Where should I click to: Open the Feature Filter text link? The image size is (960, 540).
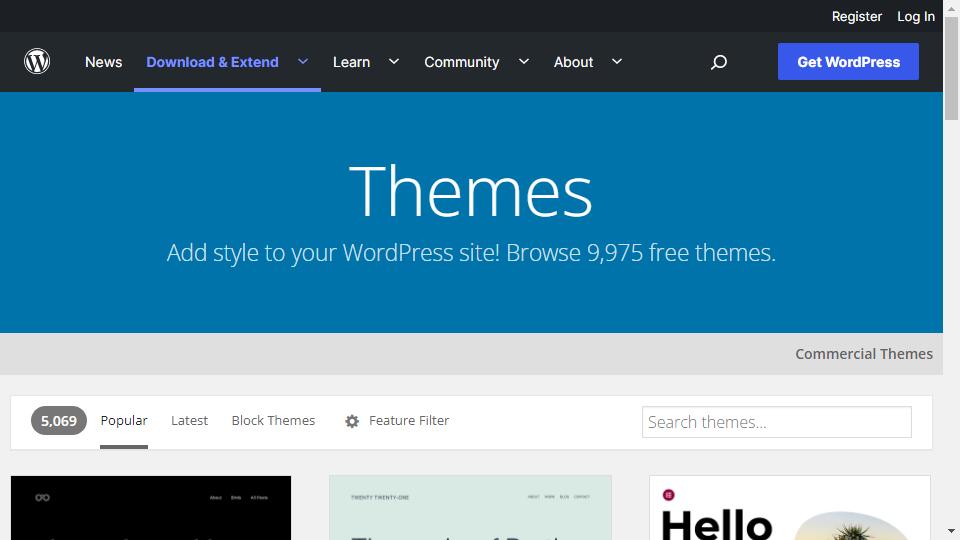pos(409,421)
